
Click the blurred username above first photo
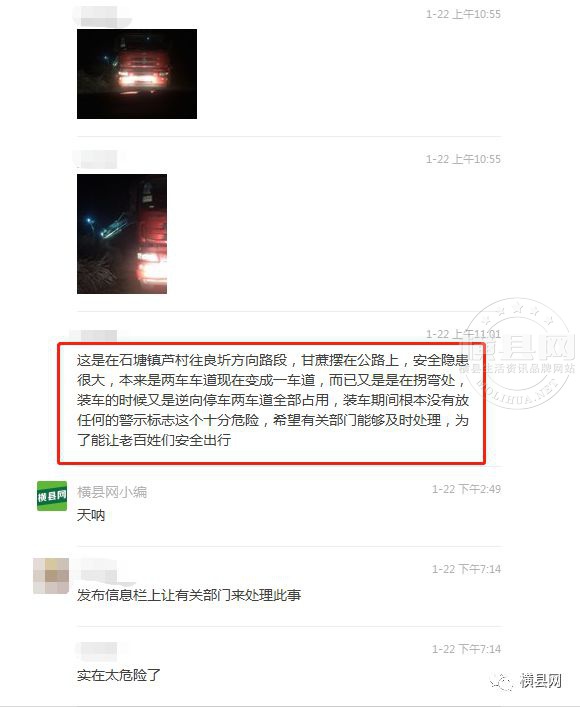coord(102,17)
